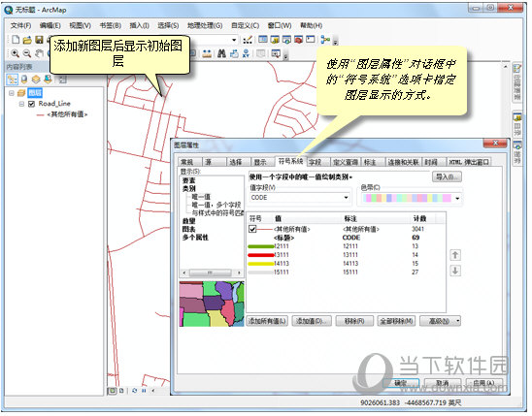Image resolution: width=532 pixels, height=416 pixels.
Task: Click the Pause drawing icon below map
Action: pos(144,391)
